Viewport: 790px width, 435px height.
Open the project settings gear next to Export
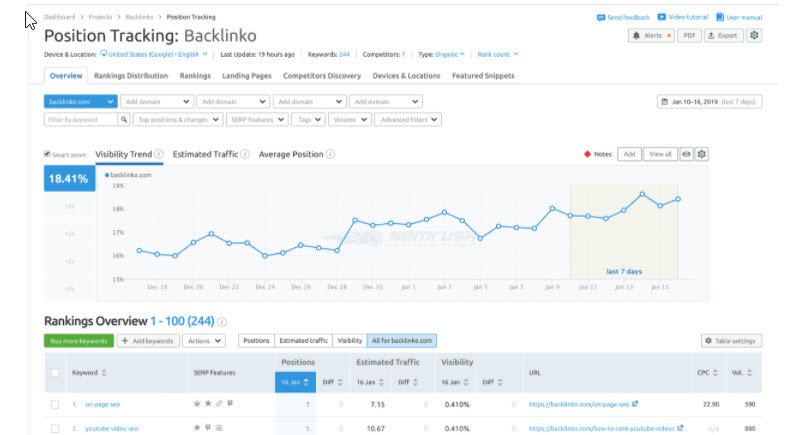click(754, 35)
